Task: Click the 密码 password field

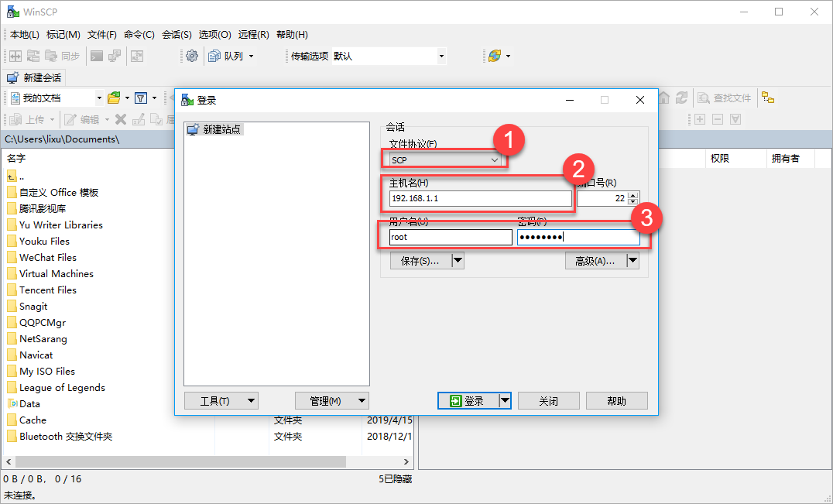Action: pyautogui.click(x=578, y=237)
